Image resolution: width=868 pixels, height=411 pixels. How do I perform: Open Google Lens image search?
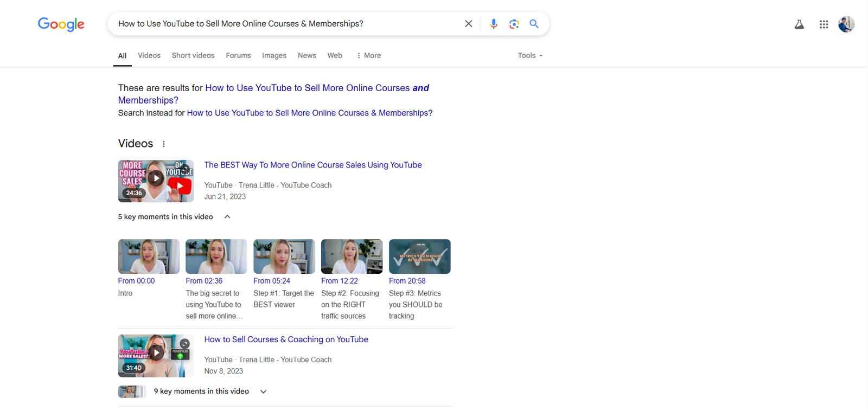pos(514,24)
